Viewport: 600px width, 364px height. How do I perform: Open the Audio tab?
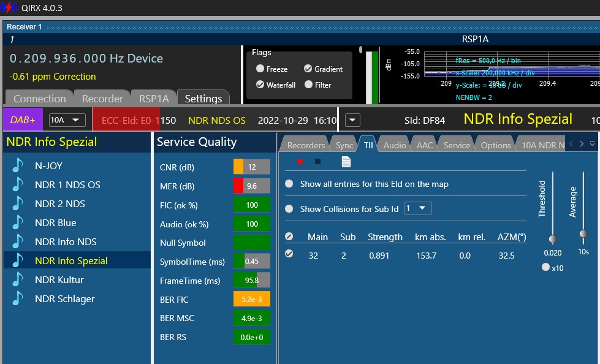tap(395, 145)
